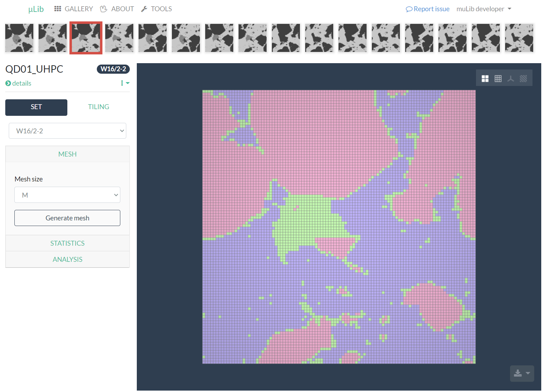Viewport: 543px width, 392px height.
Task: Select the first microstructure thumbnail
Action: click(19, 38)
